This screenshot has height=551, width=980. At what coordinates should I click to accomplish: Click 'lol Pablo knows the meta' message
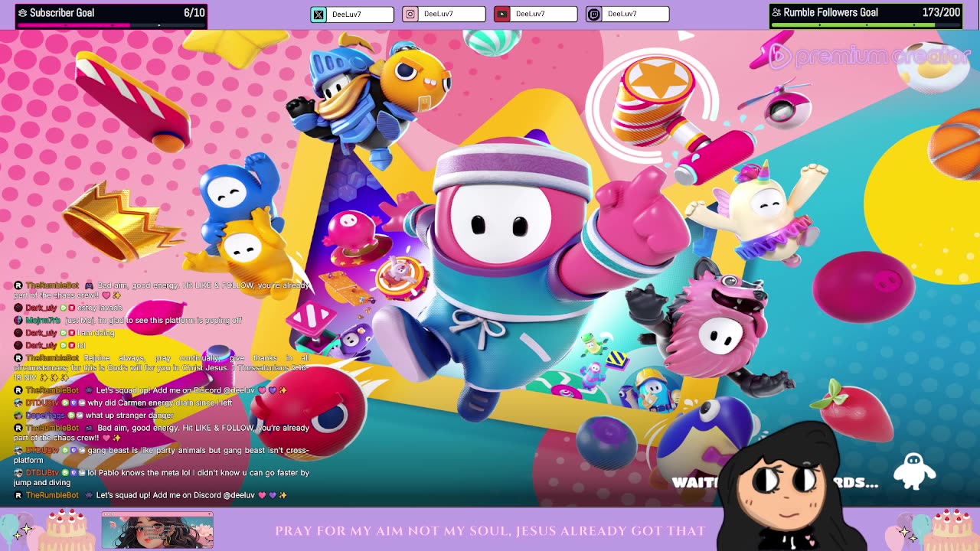(x=162, y=478)
